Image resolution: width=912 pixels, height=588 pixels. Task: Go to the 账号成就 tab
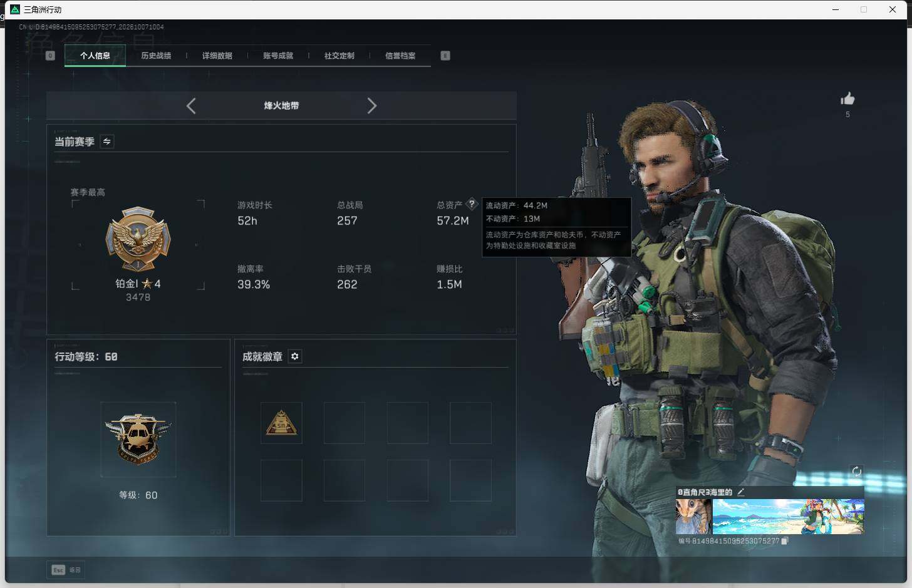(278, 56)
